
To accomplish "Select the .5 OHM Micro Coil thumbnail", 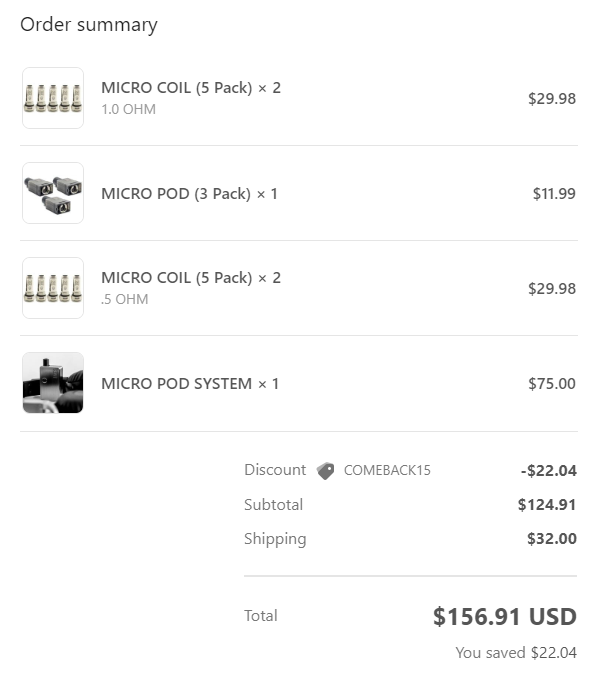I will click(53, 288).
